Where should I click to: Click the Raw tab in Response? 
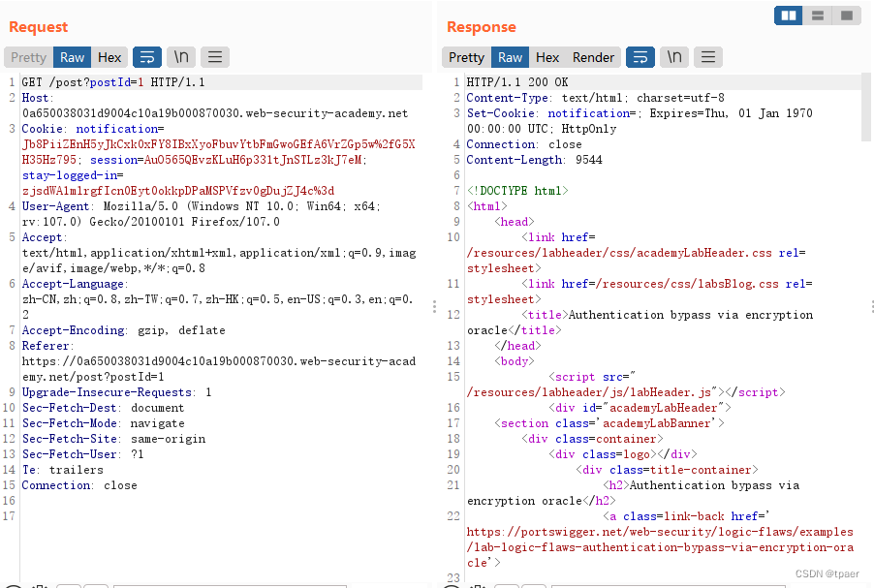510,57
